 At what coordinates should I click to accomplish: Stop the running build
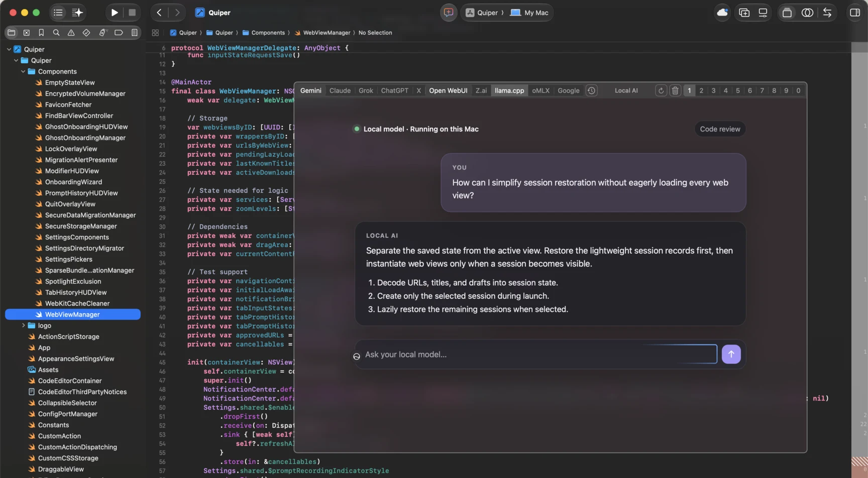[x=132, y=13]
